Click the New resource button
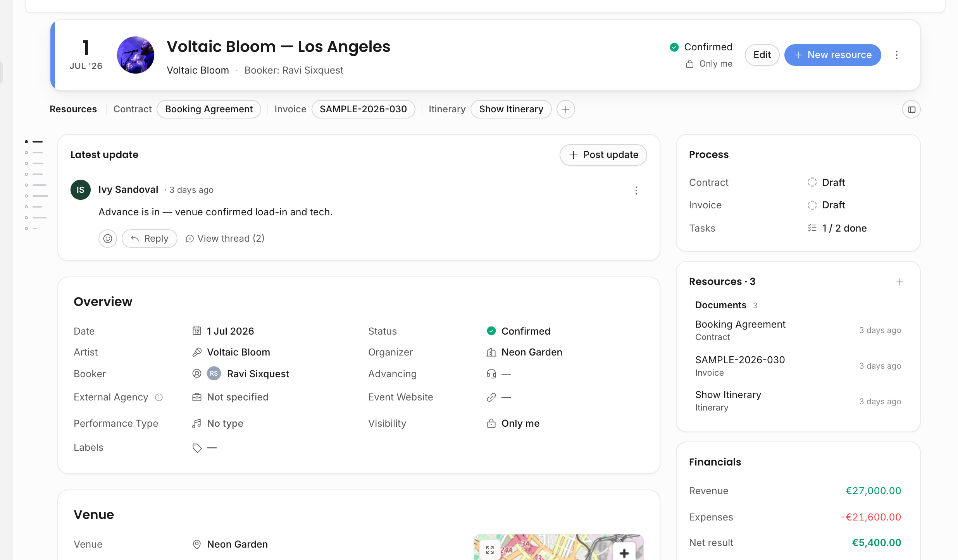This screenshot has height=560, width=958. click(x=833, y=55)
